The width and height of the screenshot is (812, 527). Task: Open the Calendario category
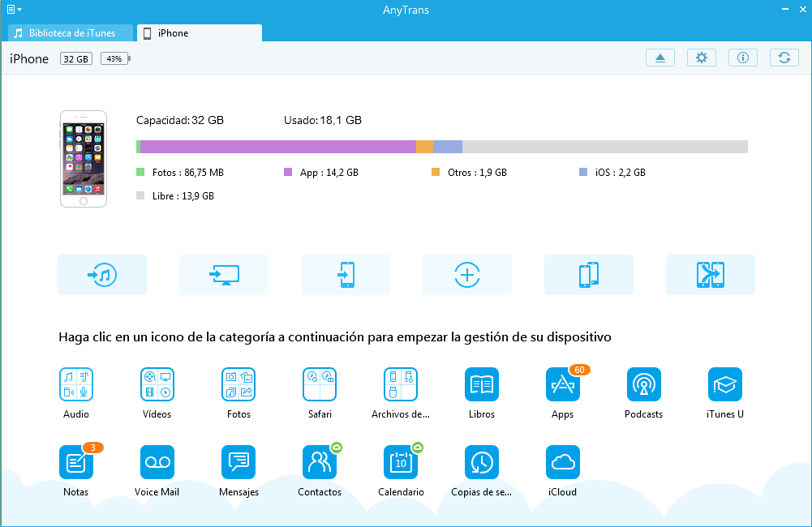pyautogui.click(x=400, y=462)
